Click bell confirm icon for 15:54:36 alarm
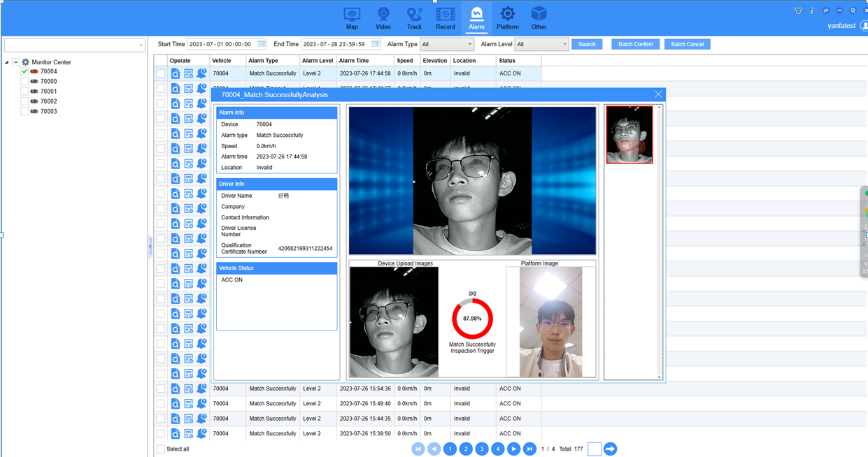The image size is (868, 457). click(201, 389)
